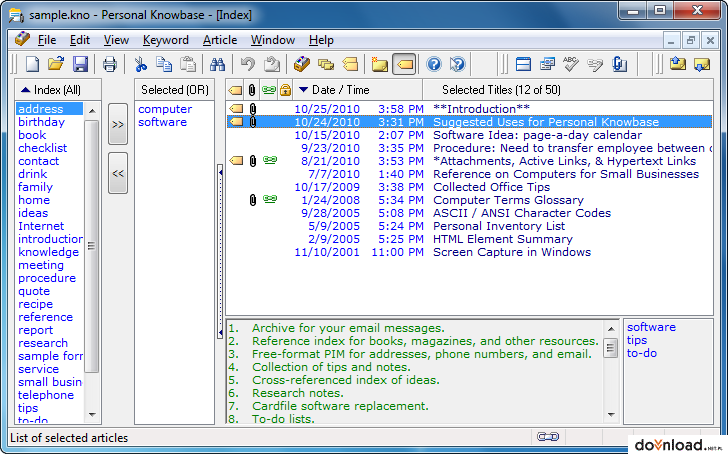Click the preview pane scrollbar down arrow
Screen dimensions: 728x454
pyautogui.click(x=611, y=415)
